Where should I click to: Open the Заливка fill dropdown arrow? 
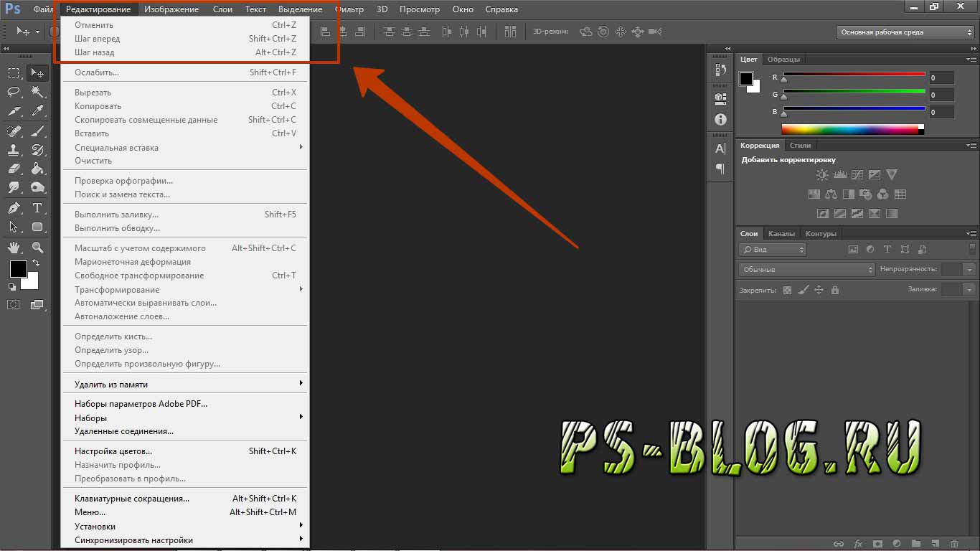click(x=970, y=290)
